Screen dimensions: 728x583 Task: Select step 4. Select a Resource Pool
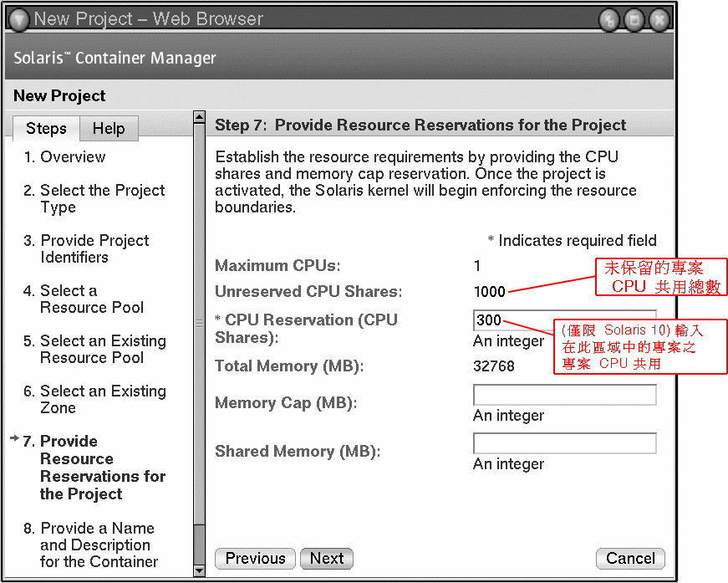pyautogui.click(x=84, y=299)
